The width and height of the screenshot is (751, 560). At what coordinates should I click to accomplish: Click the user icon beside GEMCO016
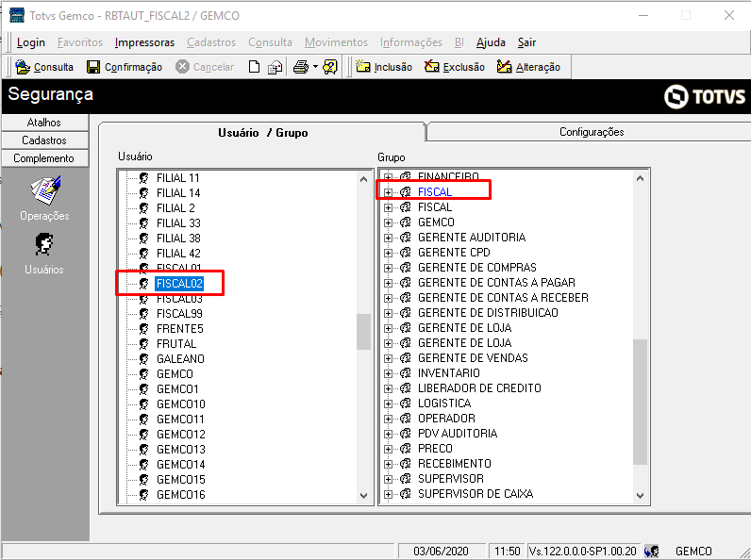(x=143, y=494)
